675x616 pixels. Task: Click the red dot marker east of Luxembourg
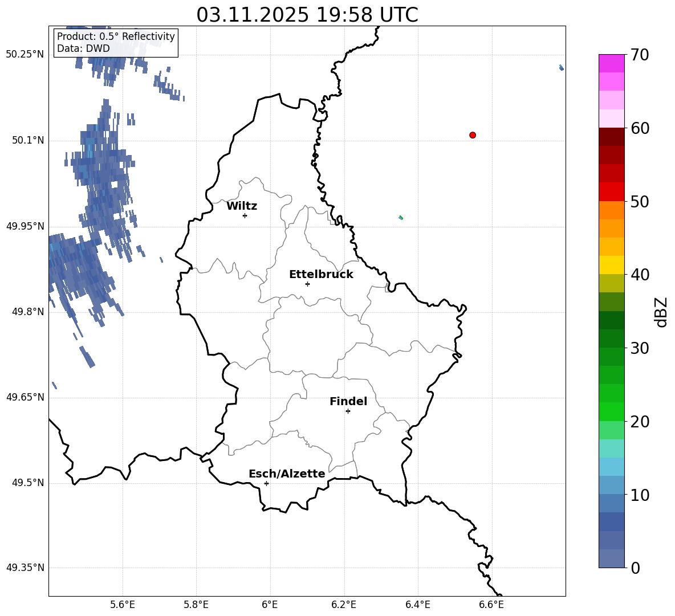click(x=473, y=135)
